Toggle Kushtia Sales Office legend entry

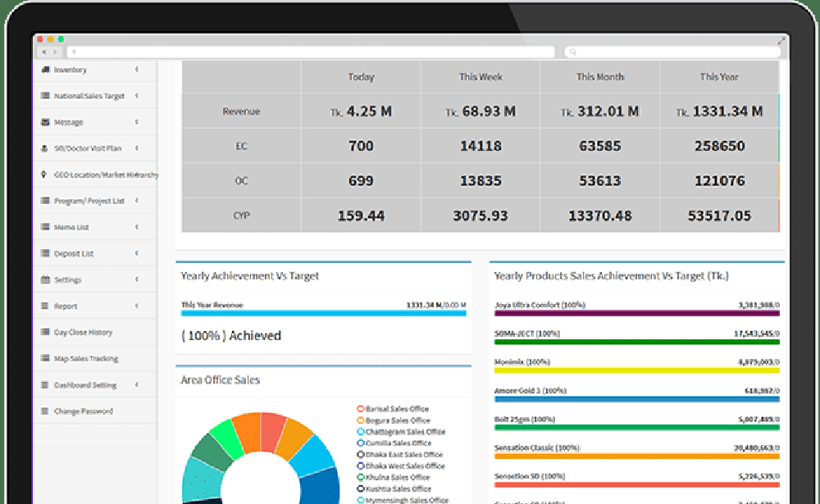pyautogui.click(x=394, y=488)
